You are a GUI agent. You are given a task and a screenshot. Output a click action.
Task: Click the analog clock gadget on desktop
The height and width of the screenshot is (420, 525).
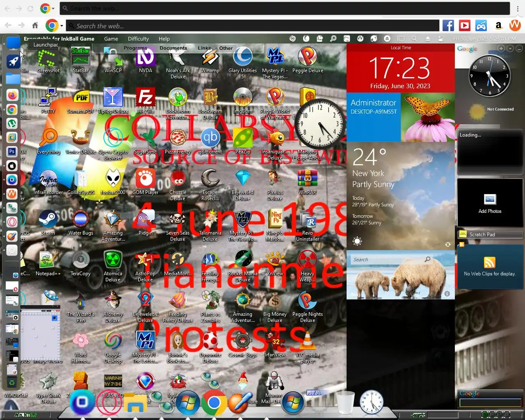tap(319, 124)
